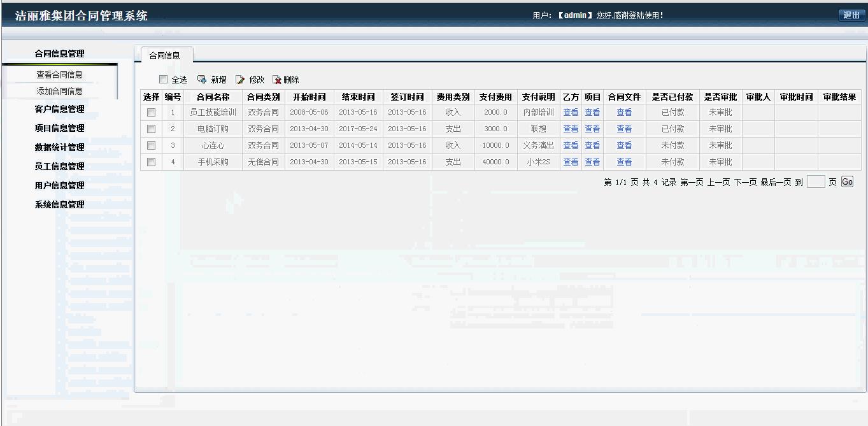View 合同文件 for 手机采购 contract
The width and height of the screenshot is (868, 426).
pyautogui.click(x=624, y=162)
